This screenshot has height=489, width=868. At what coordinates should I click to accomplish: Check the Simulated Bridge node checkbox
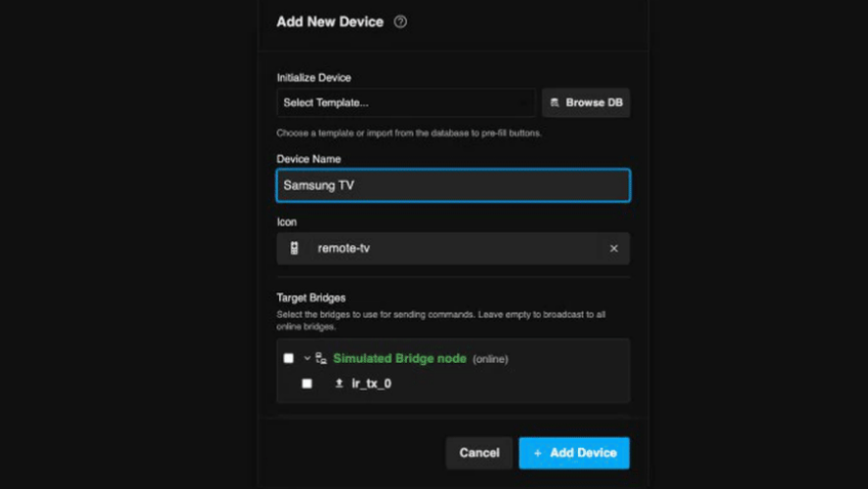point(288,358)
